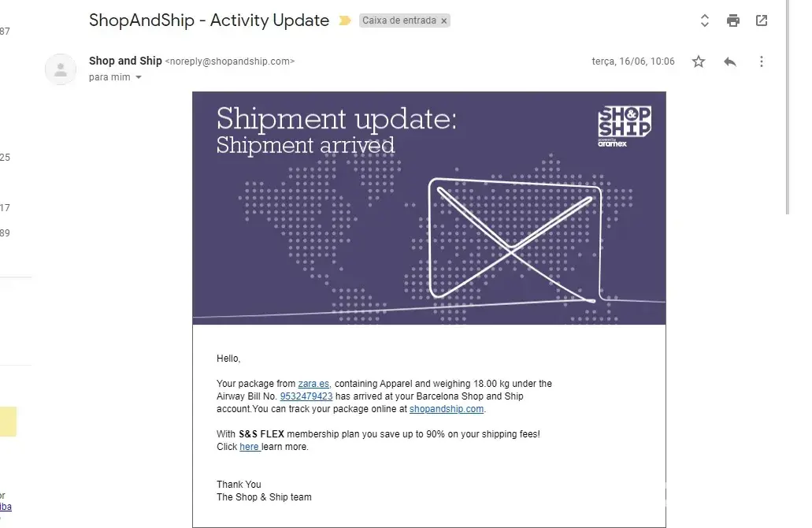Star the Shop and Ship message
This screenshot has width=812, height=528.
click(699, 61)
